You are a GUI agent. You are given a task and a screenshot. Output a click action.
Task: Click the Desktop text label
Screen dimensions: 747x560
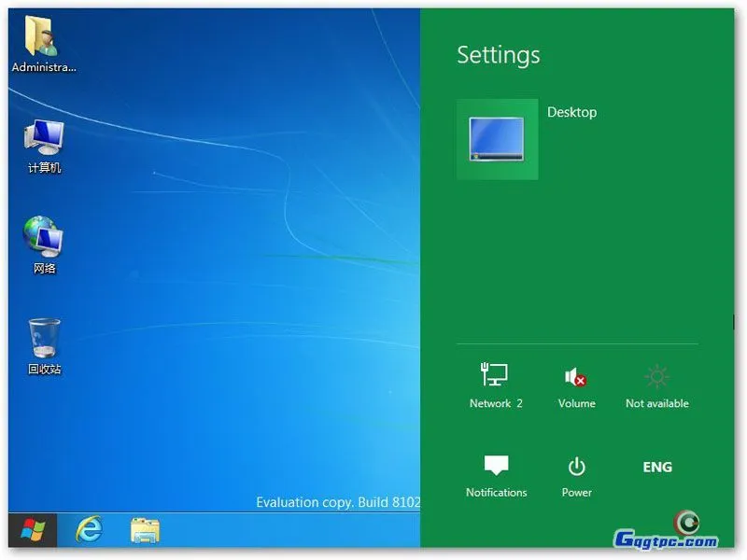571,112
